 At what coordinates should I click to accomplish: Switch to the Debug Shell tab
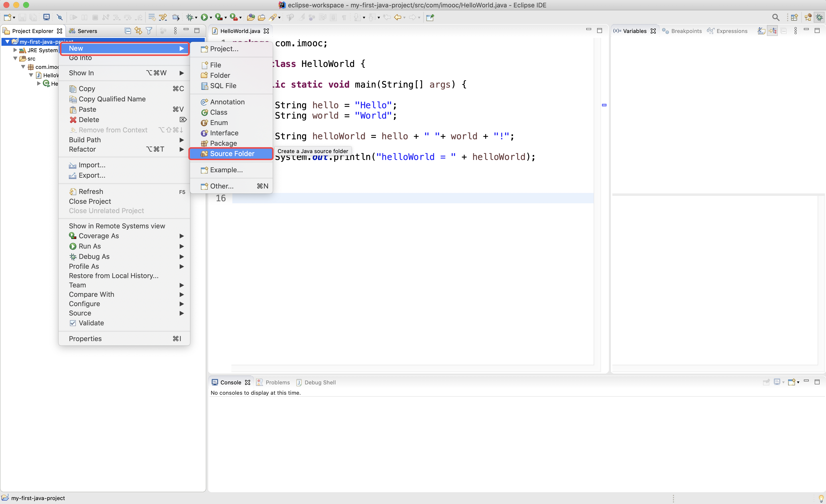[316, 382]
